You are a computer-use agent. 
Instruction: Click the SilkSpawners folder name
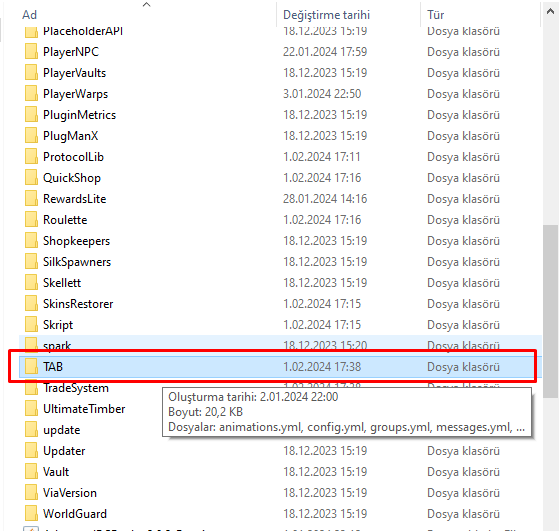tap(77, 262)
